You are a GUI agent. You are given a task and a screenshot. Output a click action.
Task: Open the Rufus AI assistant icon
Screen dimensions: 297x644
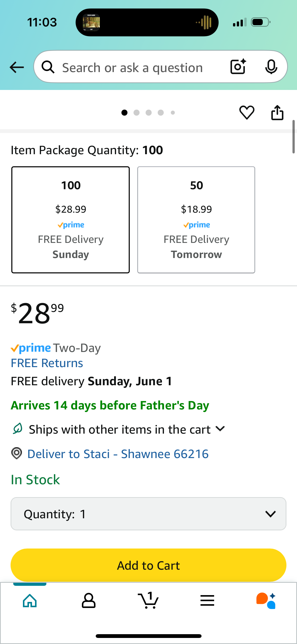pos(266,601)
